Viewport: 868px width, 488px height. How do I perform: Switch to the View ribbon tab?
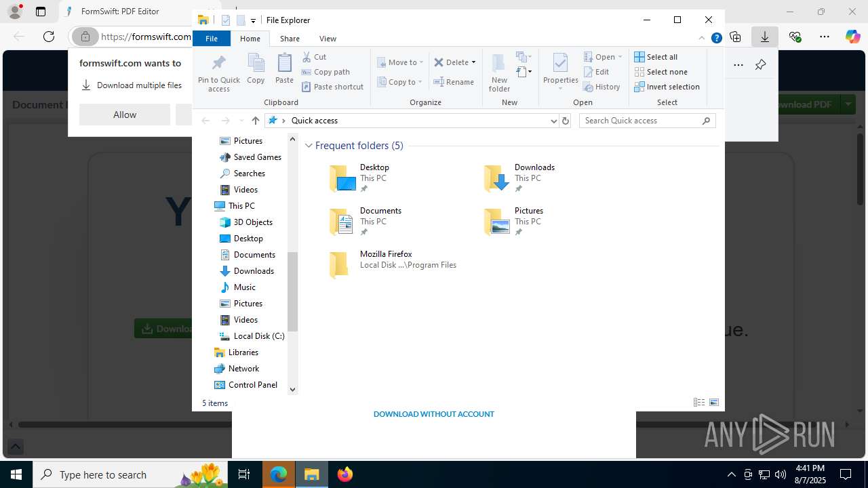tap(328, 39)
